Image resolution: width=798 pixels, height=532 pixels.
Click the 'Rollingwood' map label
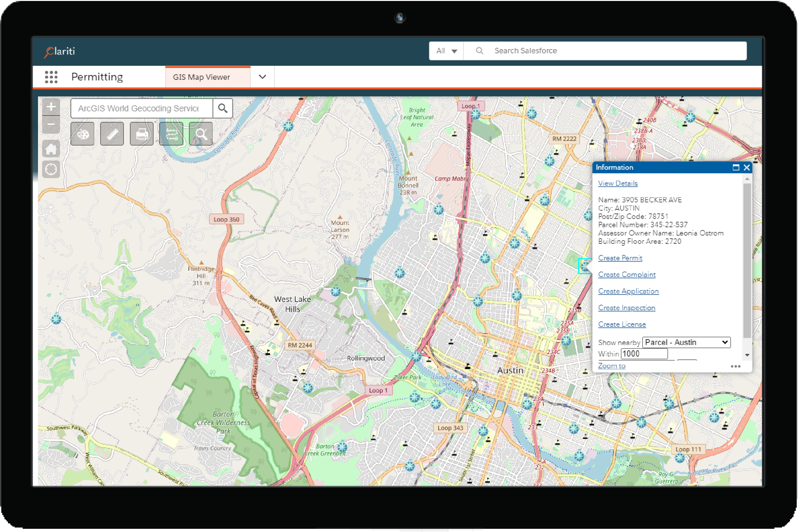click(366, 358)
